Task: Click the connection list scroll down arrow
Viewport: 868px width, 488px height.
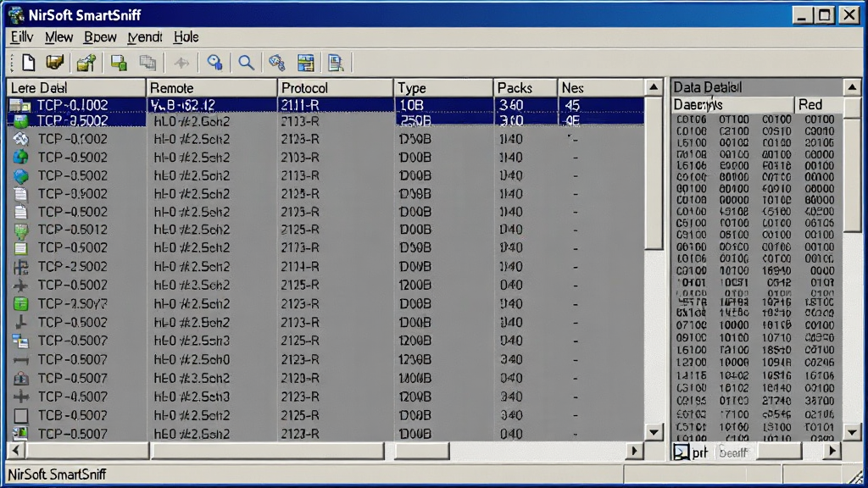Action: click(654, 432)
